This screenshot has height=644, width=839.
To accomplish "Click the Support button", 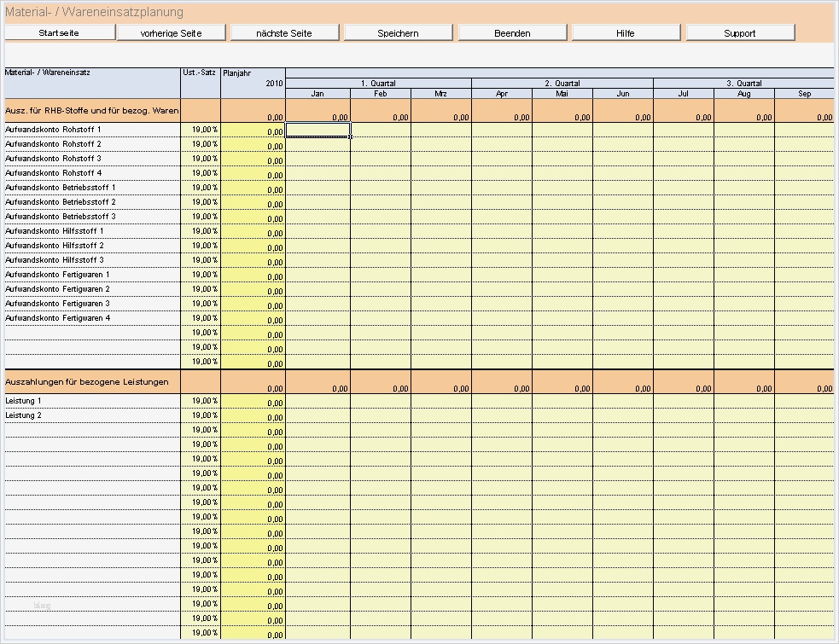I will click(x=740, y=32).
